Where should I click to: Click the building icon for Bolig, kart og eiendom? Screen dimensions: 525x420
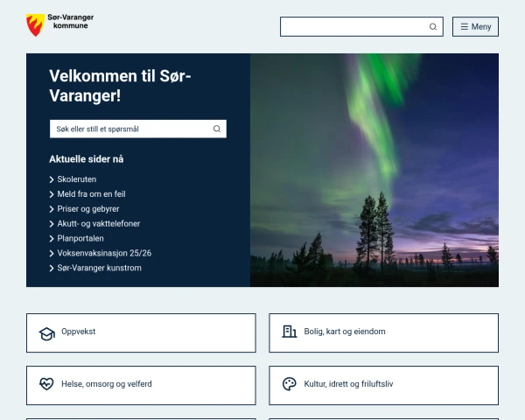click(289, 332)
